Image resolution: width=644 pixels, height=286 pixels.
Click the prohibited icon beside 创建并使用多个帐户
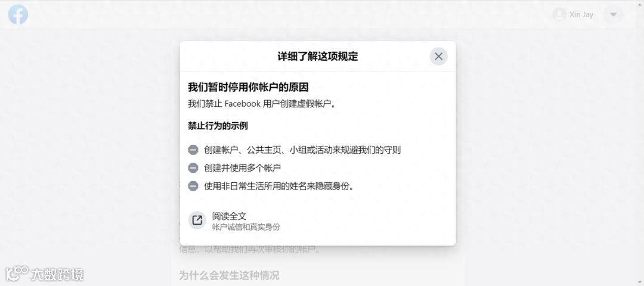tap(193, 168)
